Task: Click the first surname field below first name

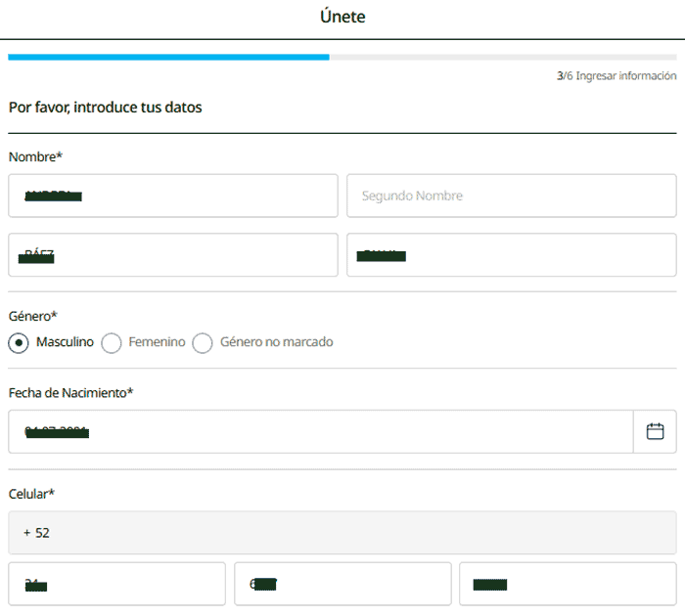Action: coord(173,255)
